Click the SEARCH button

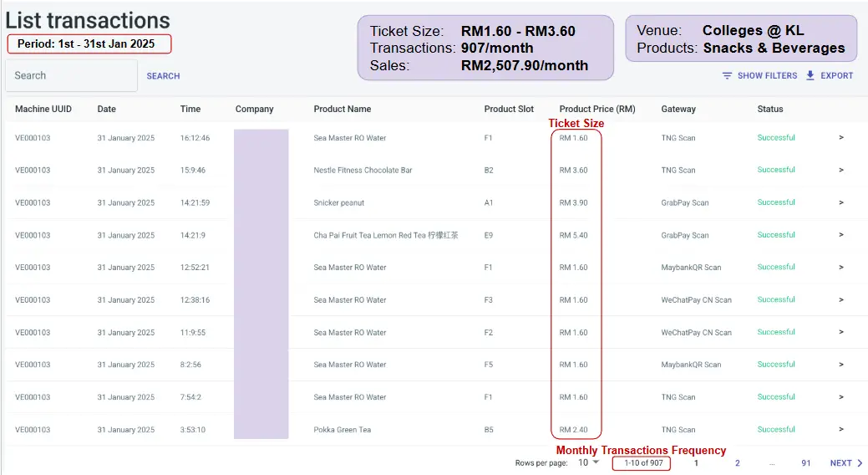pos(163,76)
